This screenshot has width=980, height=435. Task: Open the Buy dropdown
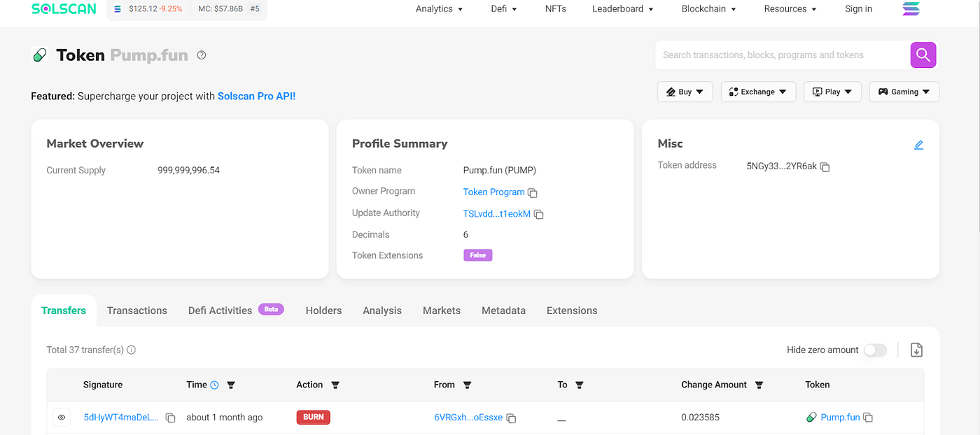click(685, 92)
